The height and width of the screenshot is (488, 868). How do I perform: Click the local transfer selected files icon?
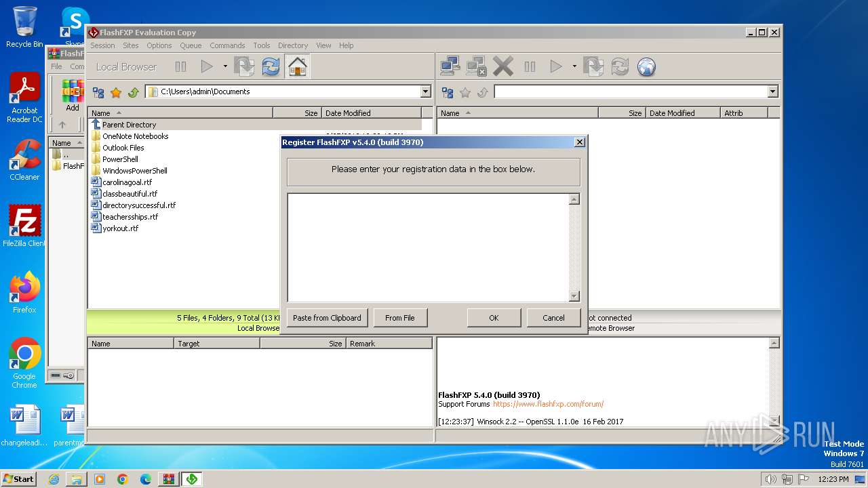(244, 66)
